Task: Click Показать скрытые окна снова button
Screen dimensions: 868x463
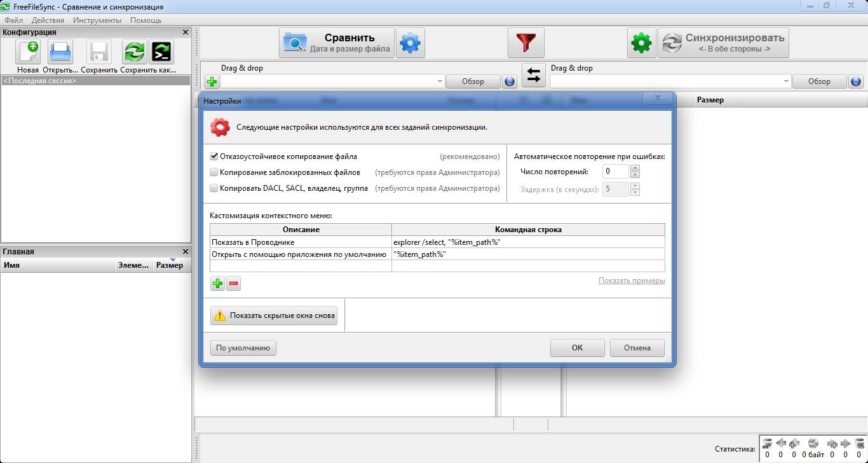Action: [273, 315]
